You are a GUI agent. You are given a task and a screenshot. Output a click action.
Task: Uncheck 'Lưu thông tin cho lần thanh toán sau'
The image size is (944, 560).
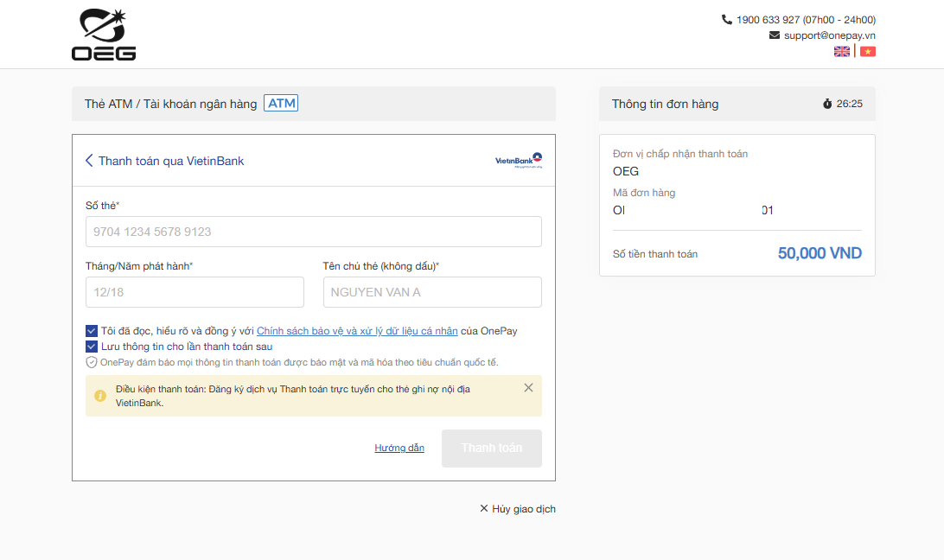pos(92,347)
